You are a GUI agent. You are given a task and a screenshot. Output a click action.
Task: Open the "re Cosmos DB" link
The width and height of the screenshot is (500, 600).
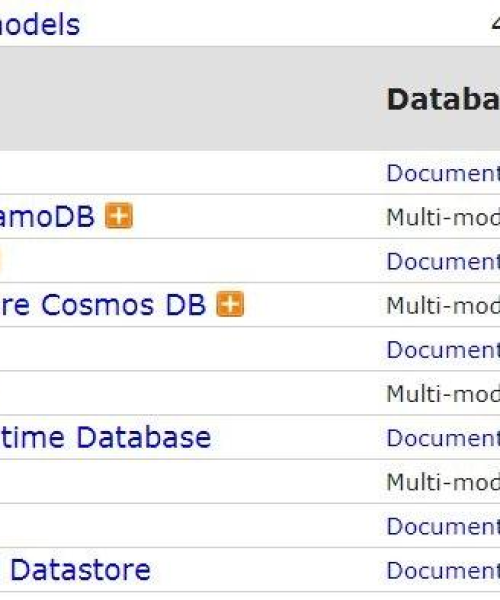point(103,305)
